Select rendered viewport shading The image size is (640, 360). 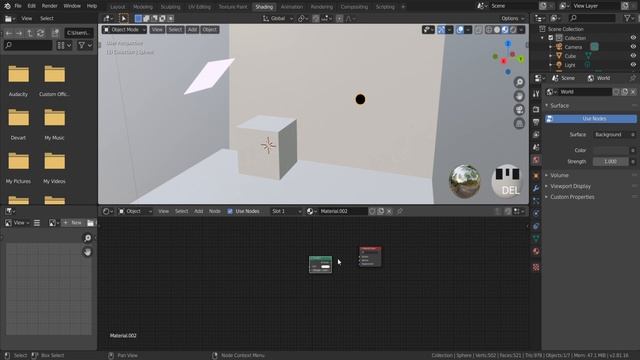[x=513, y=30]
